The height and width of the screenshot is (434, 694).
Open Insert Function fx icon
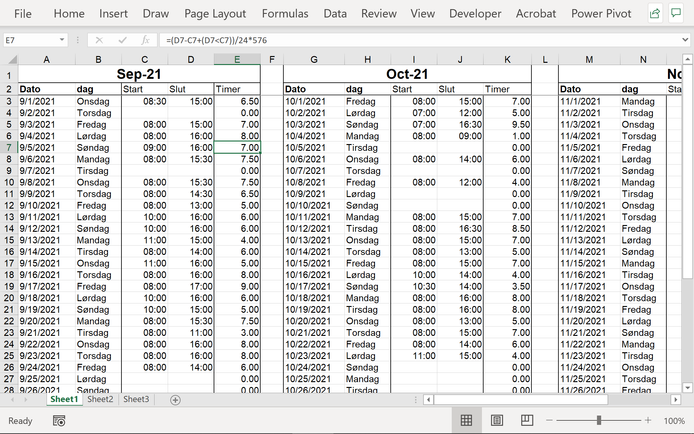pyautogui.click(x=145, y=40)
